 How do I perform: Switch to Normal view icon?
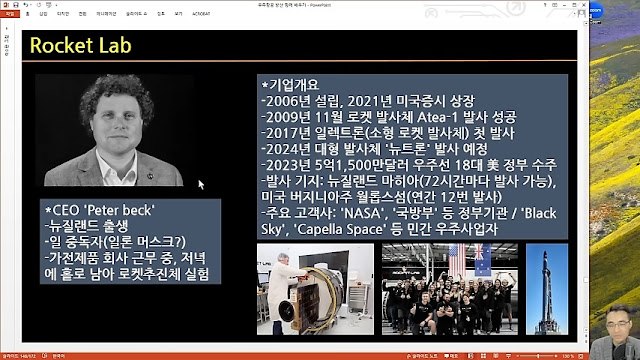coord(470,356)
